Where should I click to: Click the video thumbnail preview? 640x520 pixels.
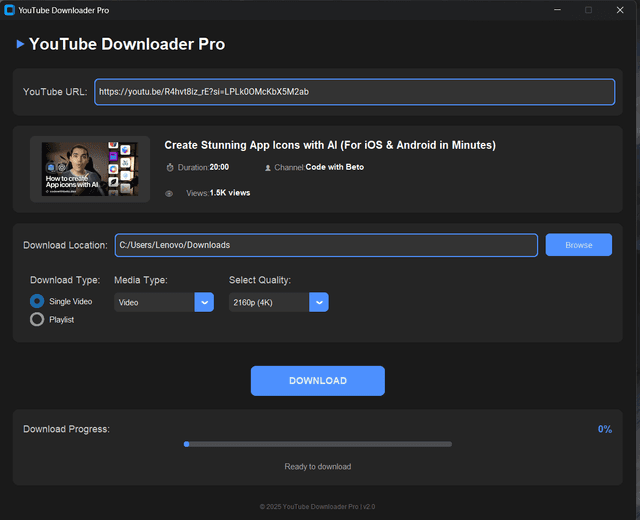click(x=90, y=169)
